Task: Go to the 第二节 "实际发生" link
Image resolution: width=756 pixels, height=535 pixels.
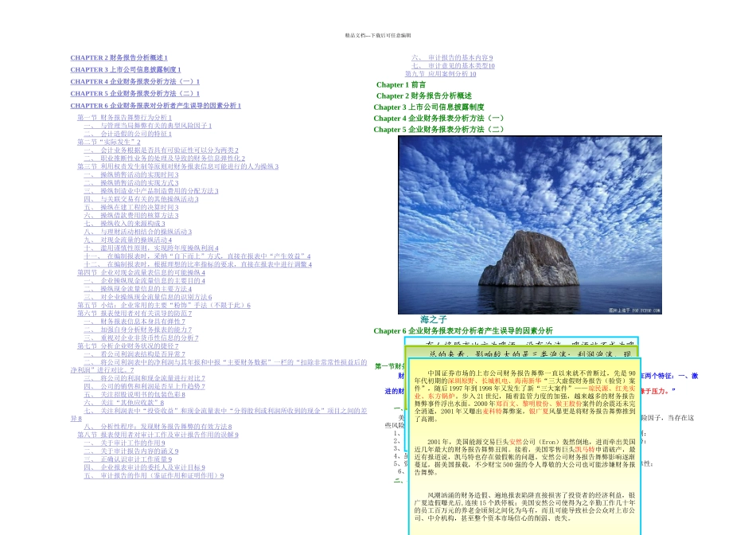Action: (108, 142)
